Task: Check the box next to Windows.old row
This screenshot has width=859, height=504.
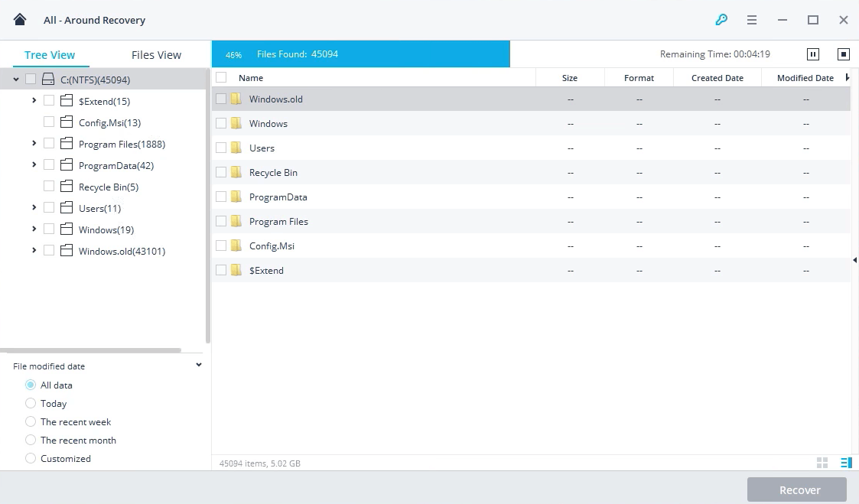Action: click(221, 99)
